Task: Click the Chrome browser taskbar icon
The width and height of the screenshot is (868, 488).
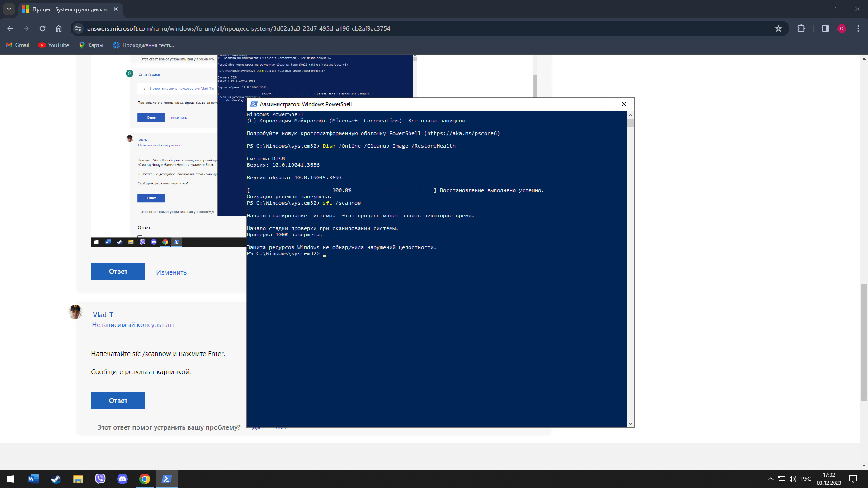Action: click(x=144, y=479)
